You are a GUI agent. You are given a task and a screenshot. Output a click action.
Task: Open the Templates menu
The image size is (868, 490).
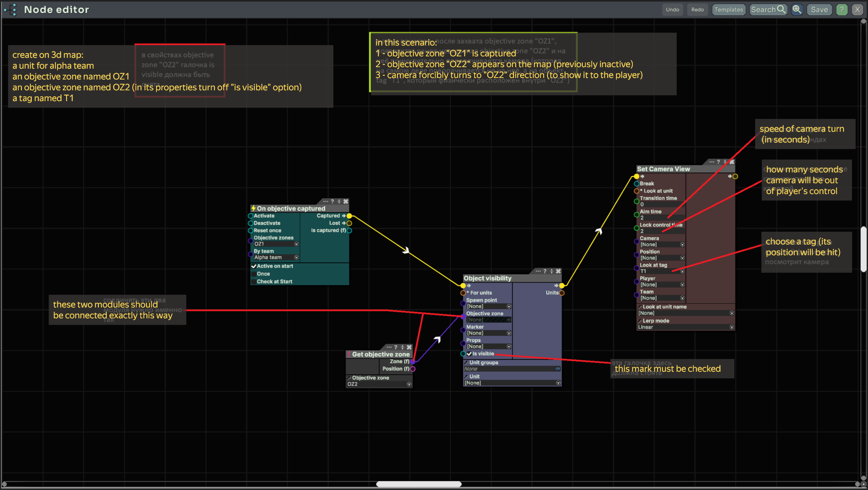coord(728,10)
